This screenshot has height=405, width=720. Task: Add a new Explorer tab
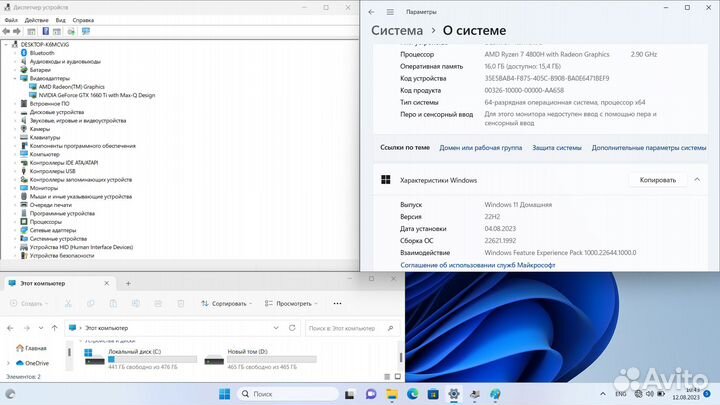click(128, 283)
